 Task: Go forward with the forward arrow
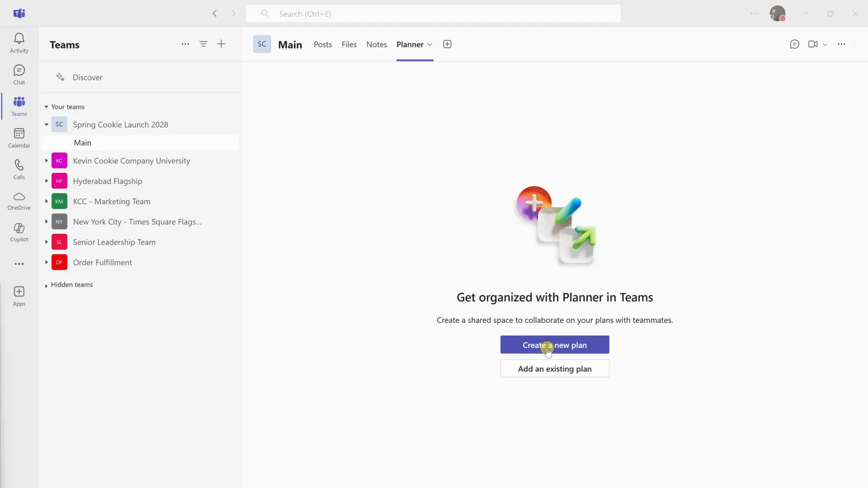click(233, 14)
